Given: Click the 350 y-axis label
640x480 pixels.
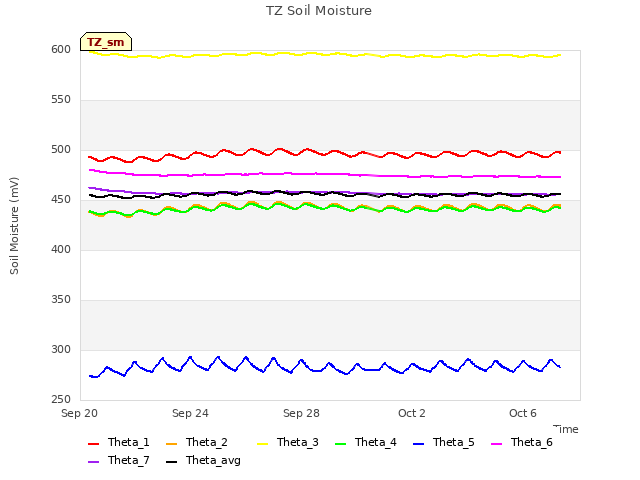Looking at the screenshot, I should (x=61, y=300).
